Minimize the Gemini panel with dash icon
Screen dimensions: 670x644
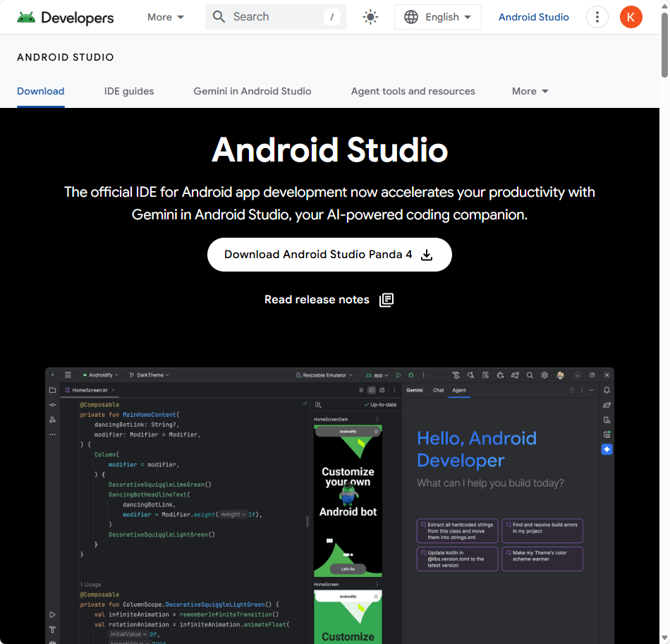[x=592, y=390]
